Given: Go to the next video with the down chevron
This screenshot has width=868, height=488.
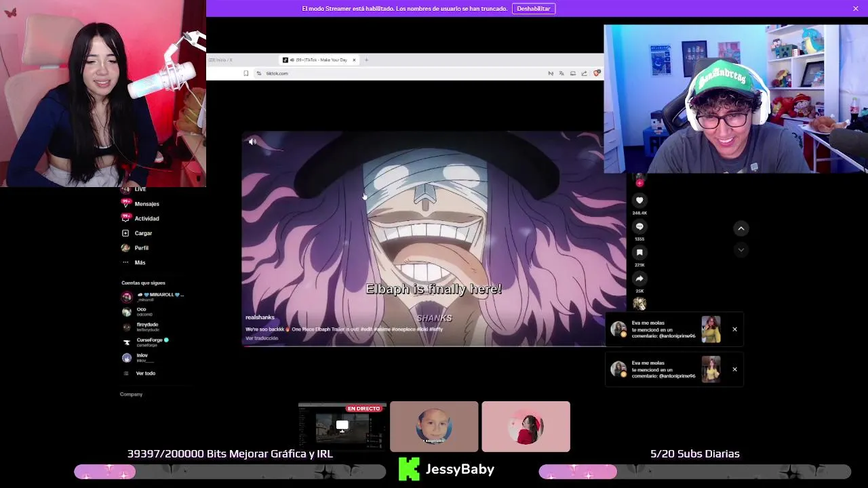Looking at the screenshot, I should [x=741, y=250].
